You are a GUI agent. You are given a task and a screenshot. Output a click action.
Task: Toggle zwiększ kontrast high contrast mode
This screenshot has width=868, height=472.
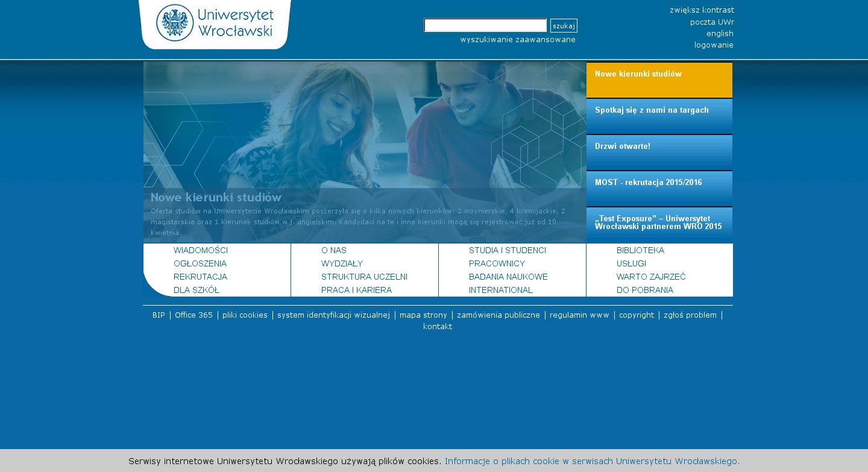702,10
